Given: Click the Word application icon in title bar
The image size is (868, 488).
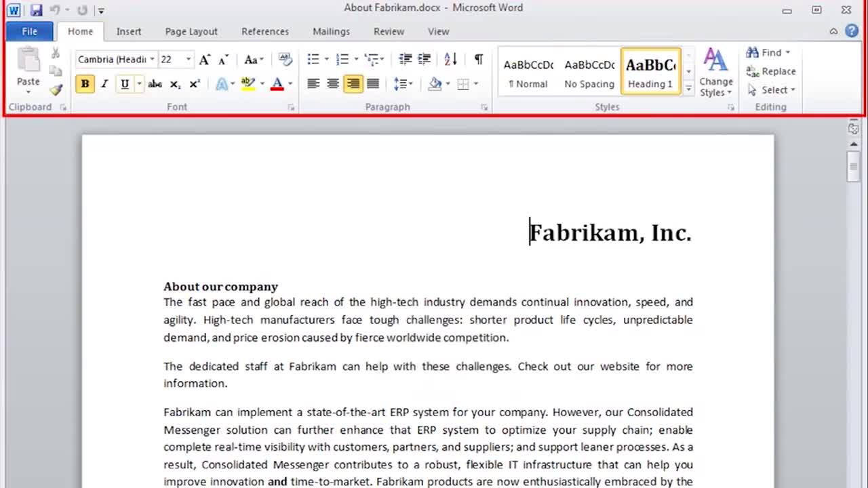Looking at the screenshot, I should (14, 10).
